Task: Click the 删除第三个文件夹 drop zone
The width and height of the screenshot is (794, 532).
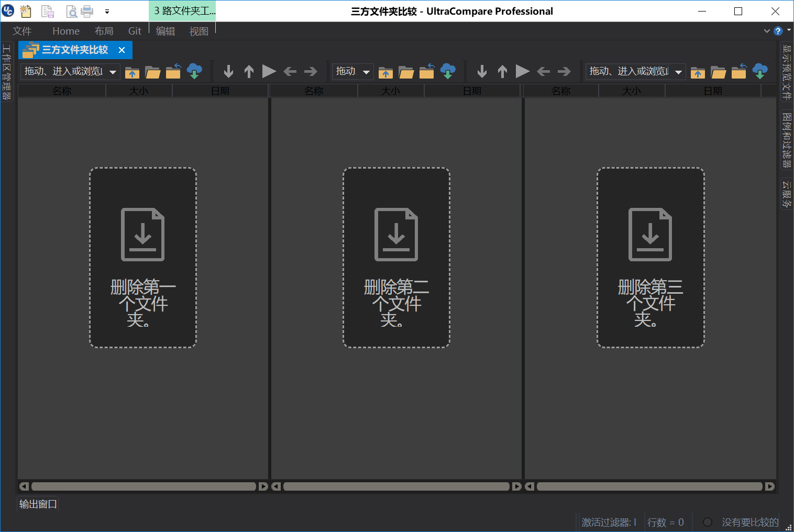Action: click(x=650, y=258)
